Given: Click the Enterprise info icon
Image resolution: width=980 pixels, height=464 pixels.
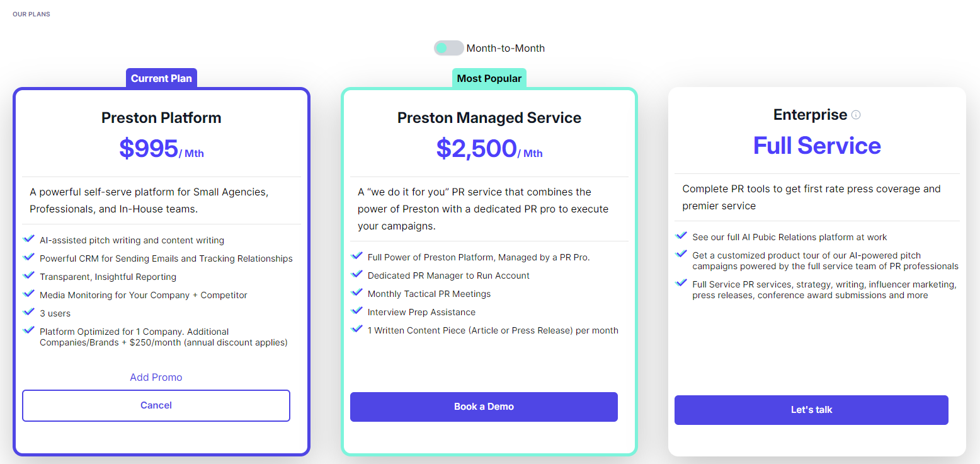Looking at the screenshot, I should coord(856,115).
